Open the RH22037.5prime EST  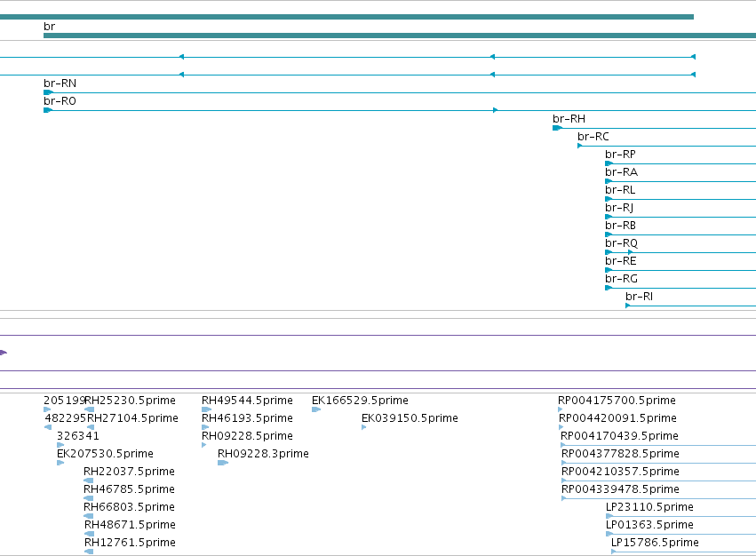coord(129,472)
